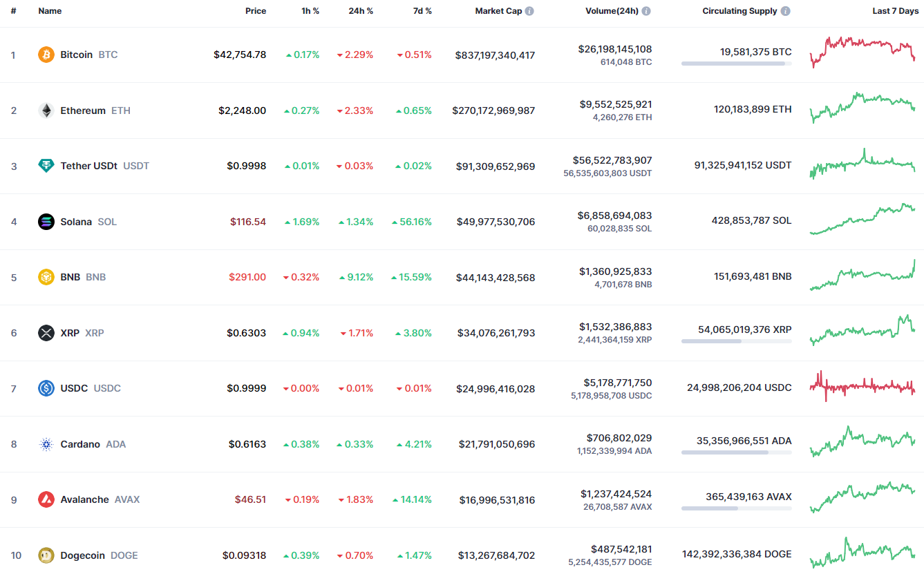
Task: Sort by 24h % column header
Action: click(x=361, y=11)
